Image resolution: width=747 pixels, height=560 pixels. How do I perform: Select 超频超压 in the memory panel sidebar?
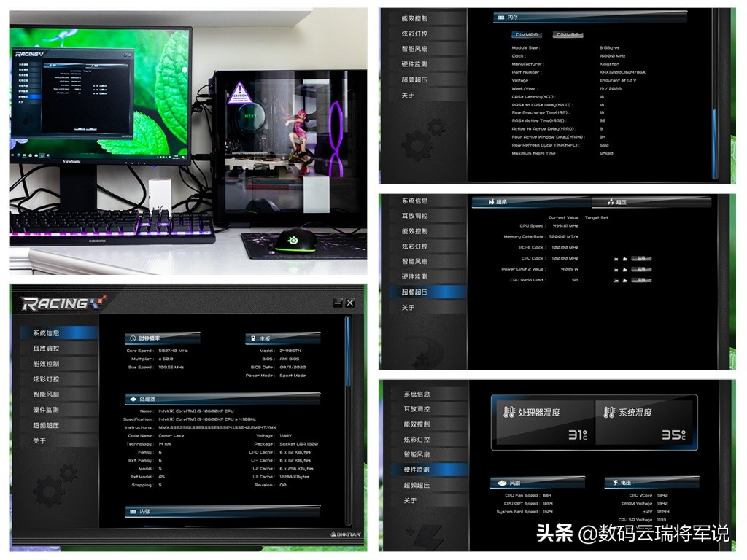pyautogui.click(x=427, y=80)
